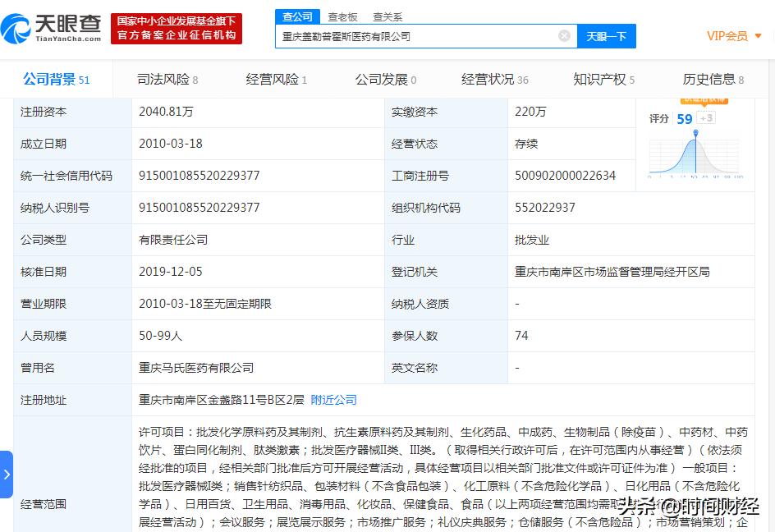
Task: Switch to the 查老板 search tab
Action: coord(342,16)
